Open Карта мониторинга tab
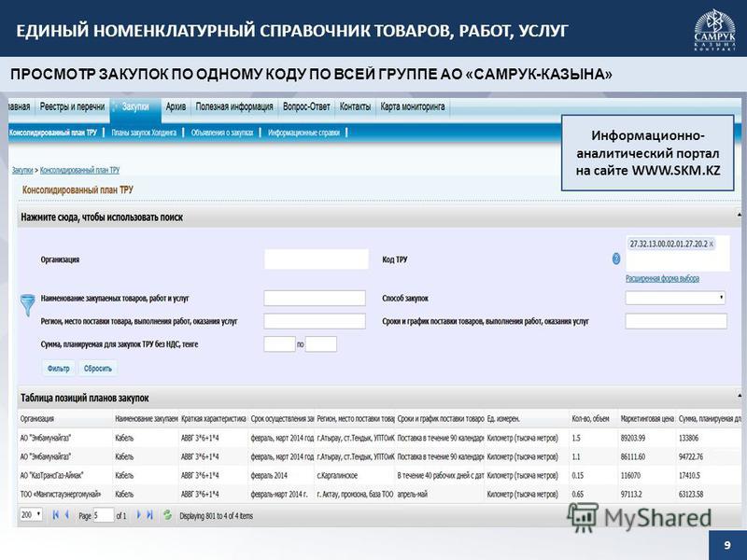Screen dimensions: 747x560 413,106
